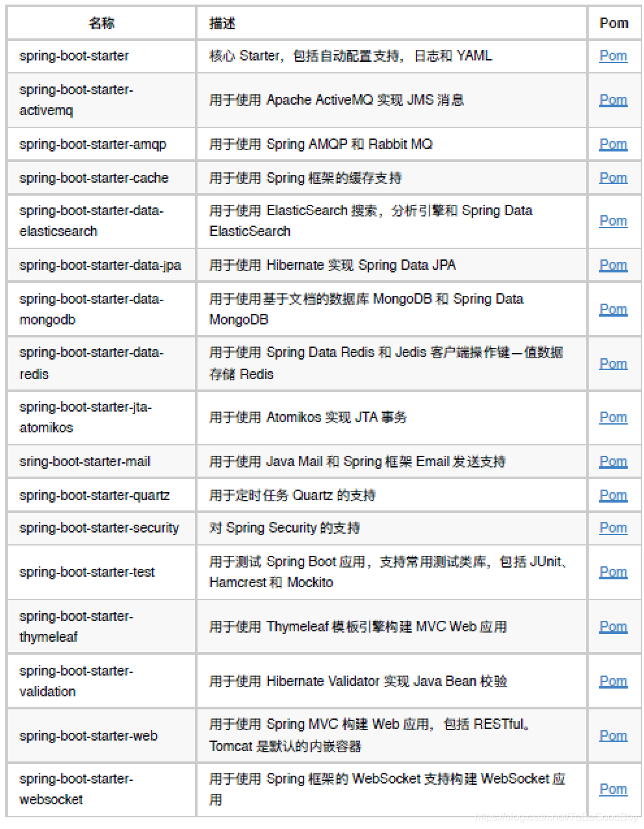Open the Pom link for spring-boot-starter-activemq

pos(613,100)
